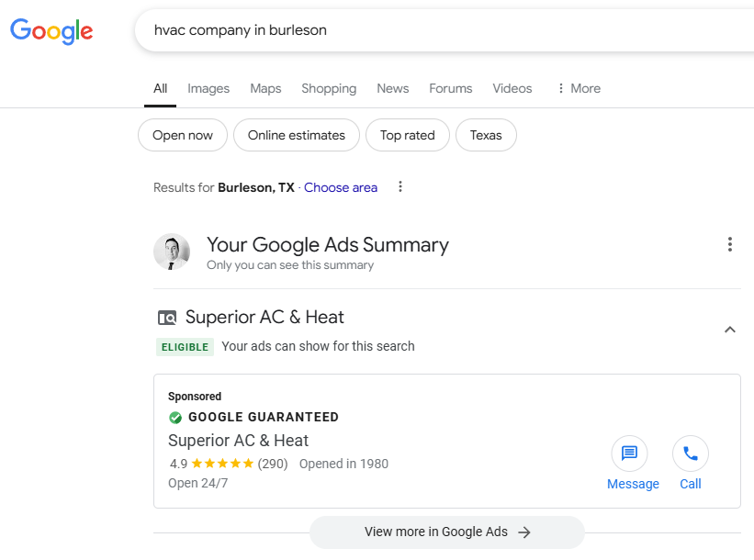
Task: Click the Call phone icon button
Action: point(691,454)
